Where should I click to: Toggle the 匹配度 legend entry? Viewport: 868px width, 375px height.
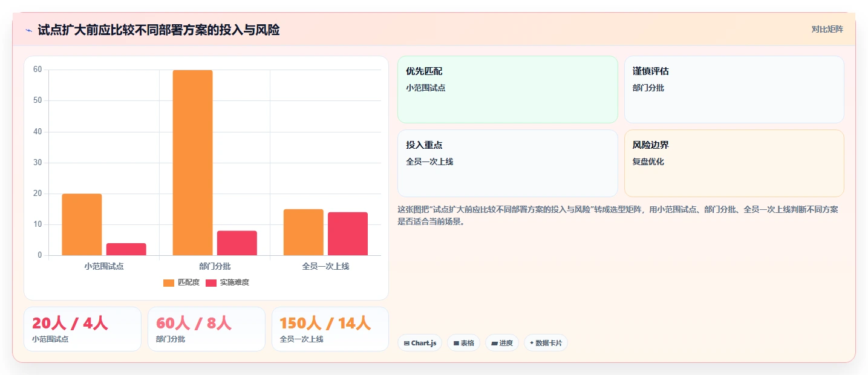[181, 282]
